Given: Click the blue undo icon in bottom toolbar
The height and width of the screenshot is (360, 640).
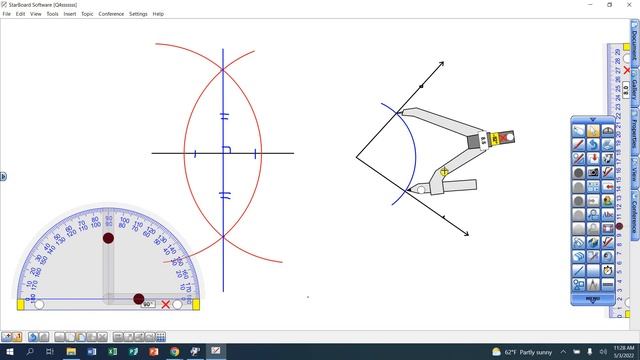Looking at the screenshot, I should pos(33,337).
